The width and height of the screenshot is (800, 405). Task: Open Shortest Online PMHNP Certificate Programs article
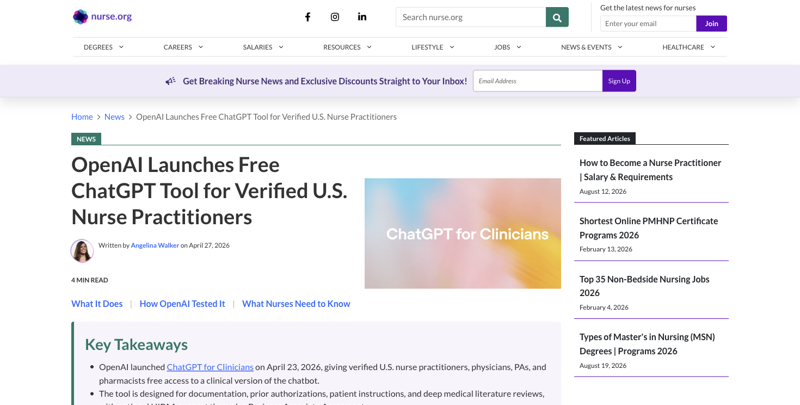pyautogui.click(x=648, y=228)
